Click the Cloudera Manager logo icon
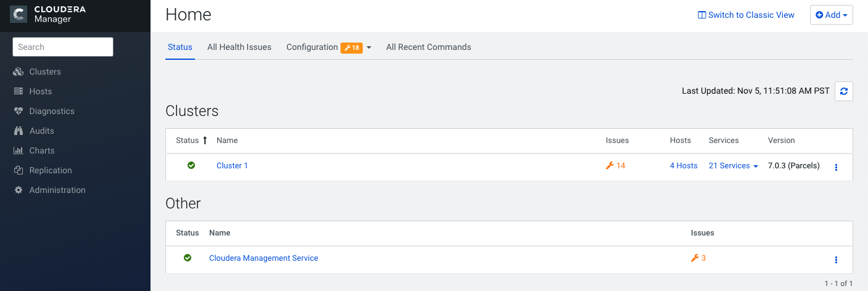 [x=19, y=15]
